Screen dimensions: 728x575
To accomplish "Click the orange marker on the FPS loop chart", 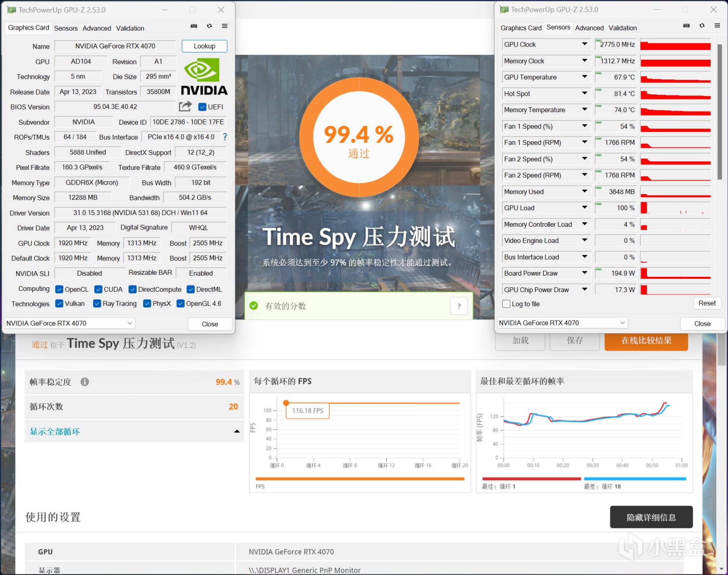I will click(286, 403).
